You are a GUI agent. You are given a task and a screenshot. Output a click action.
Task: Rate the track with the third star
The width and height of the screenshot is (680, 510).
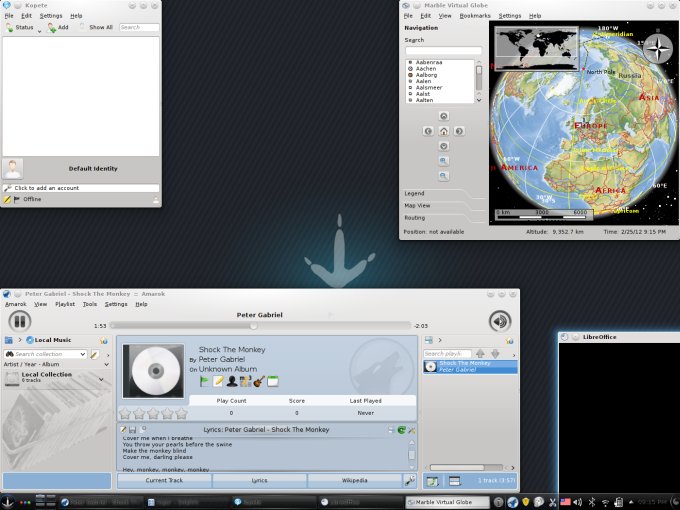coord(153,413)
